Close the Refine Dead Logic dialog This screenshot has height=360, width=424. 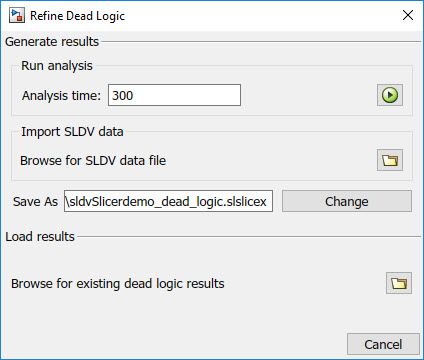[x=408, y=15]
